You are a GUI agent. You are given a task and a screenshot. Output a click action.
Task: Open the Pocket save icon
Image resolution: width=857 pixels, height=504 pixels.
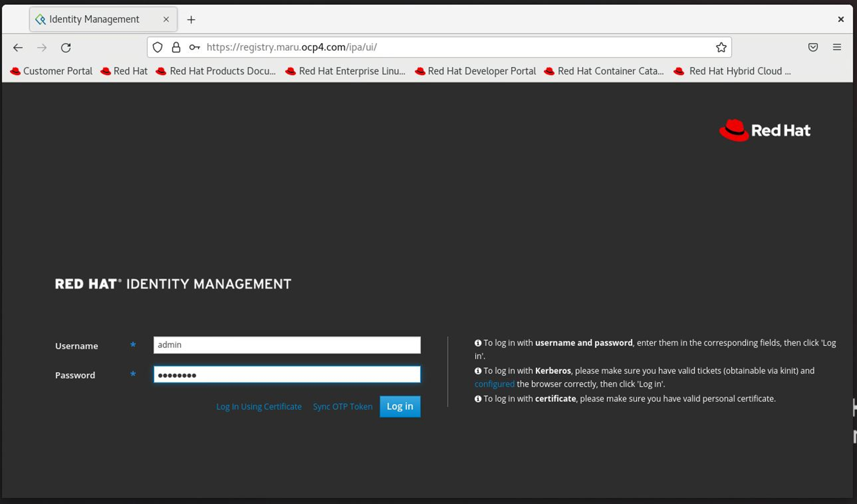(x=813, y=47)
